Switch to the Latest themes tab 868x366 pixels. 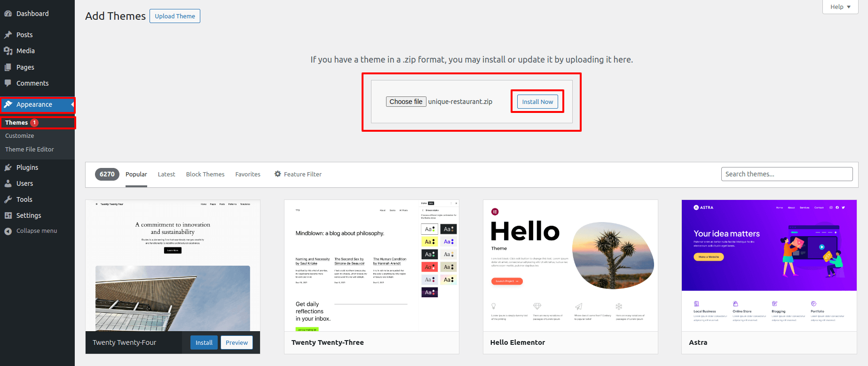[166, 174]
